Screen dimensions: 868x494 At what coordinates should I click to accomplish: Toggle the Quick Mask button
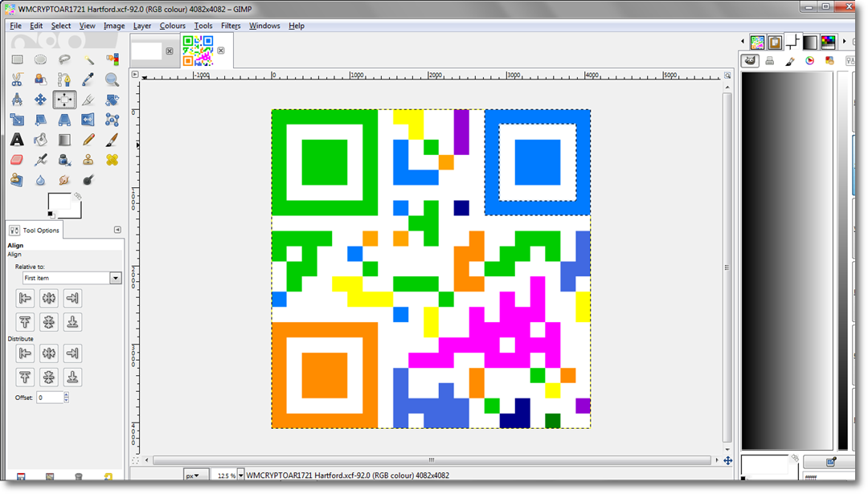(135, 460)
